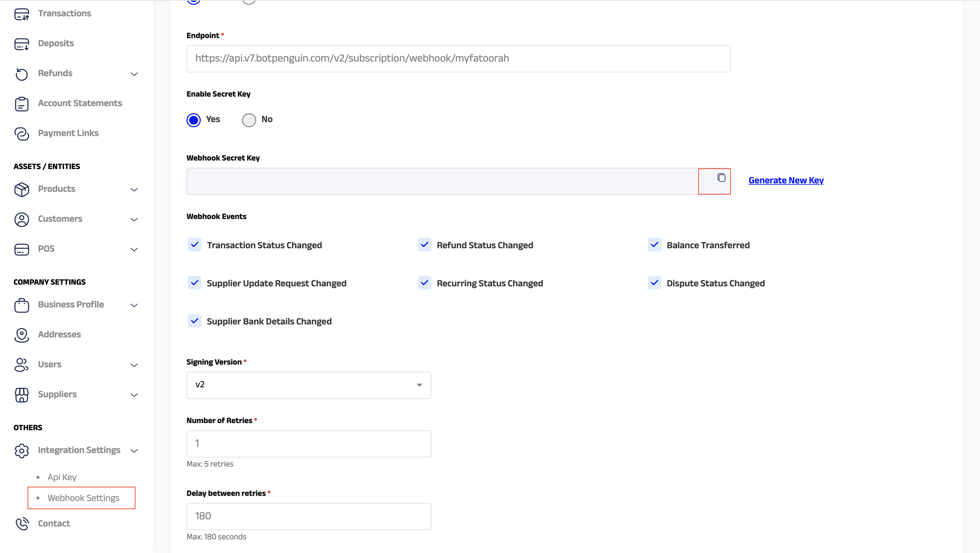Image resolution: width=980 pixels, height=553 pixels.
Task: Open the Api Key submenu item
Action: [62, 477]
